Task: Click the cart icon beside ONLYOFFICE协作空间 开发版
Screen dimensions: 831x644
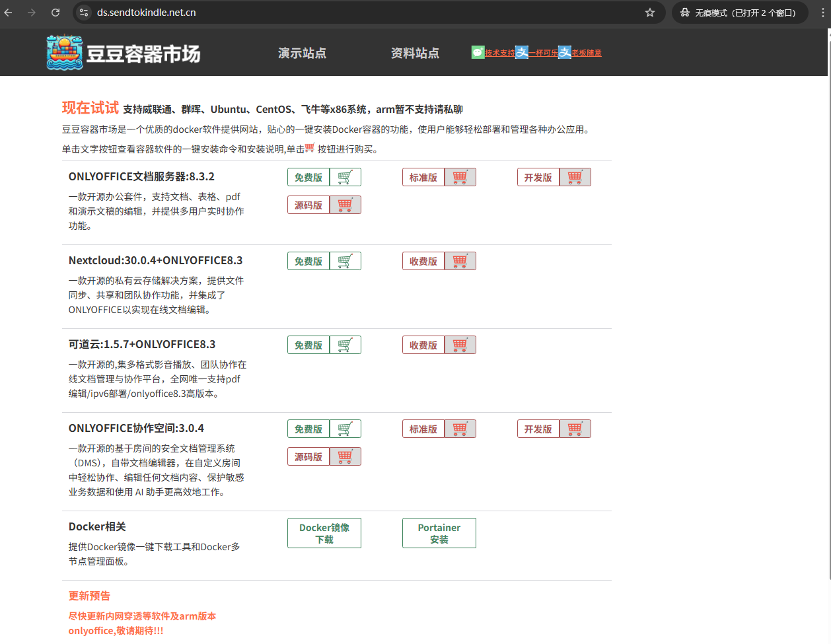Action: [x=575, y=429]
